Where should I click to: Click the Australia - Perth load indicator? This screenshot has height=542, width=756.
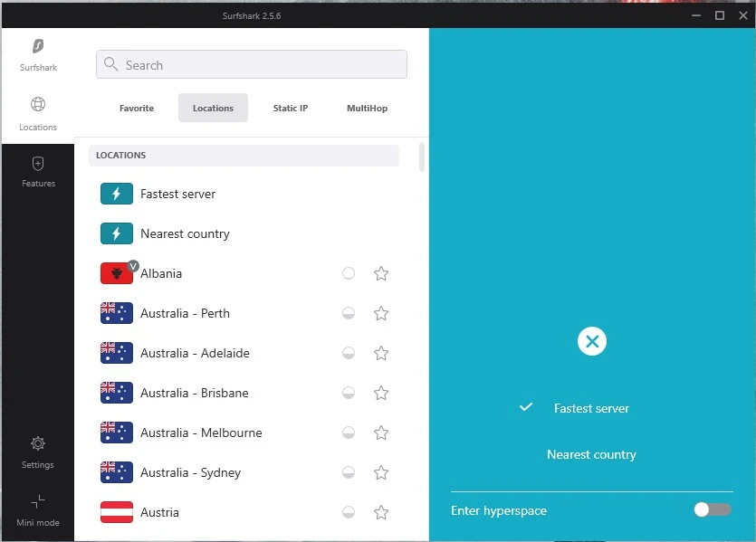[x=349, y=313]
